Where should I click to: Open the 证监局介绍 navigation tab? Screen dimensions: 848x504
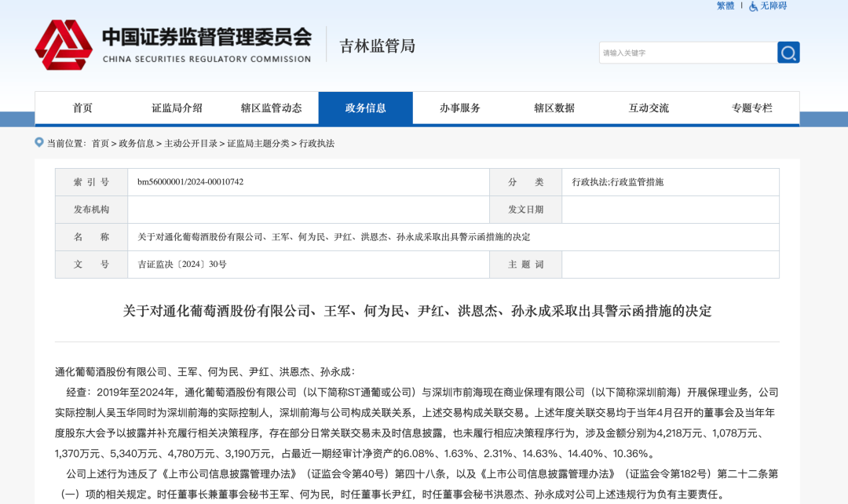(x=177, y=108)
